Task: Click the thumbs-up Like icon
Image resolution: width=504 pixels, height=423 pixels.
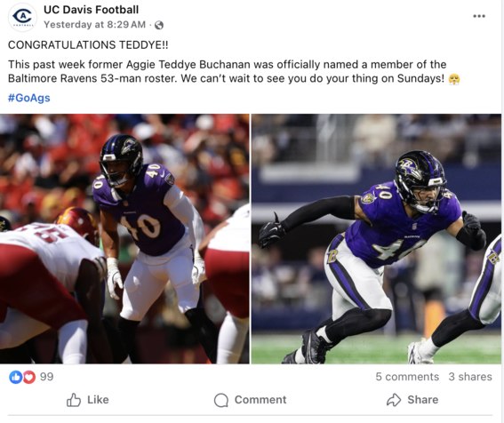Action: tap(74, 400)
